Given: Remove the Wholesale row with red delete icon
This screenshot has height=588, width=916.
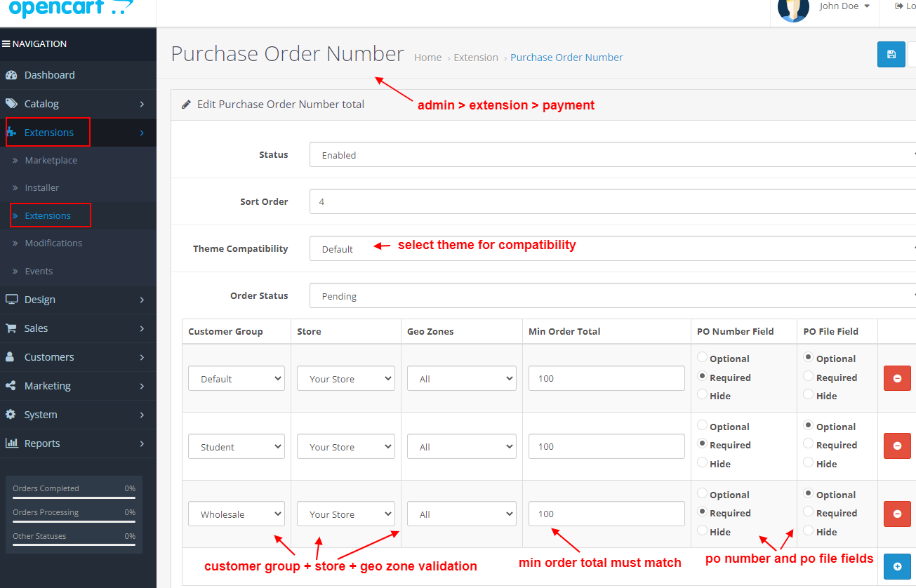Looking at the screenshot, I should tap(897, 514).
